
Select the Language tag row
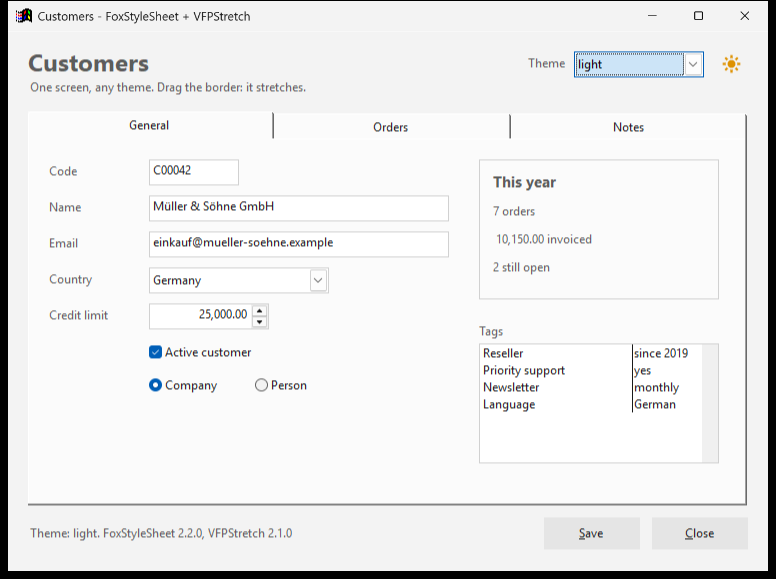591,404
